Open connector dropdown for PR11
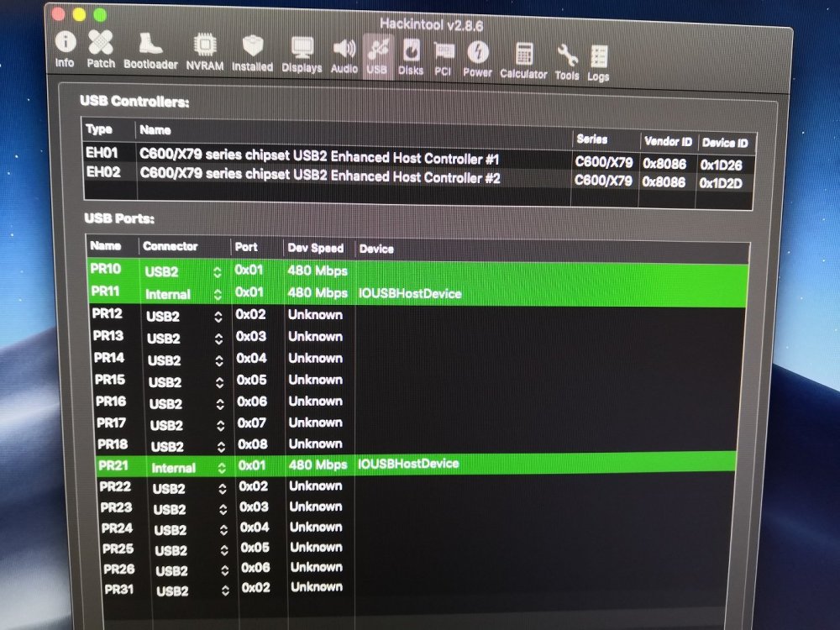The image size is (840, 630). coord(218,295)
